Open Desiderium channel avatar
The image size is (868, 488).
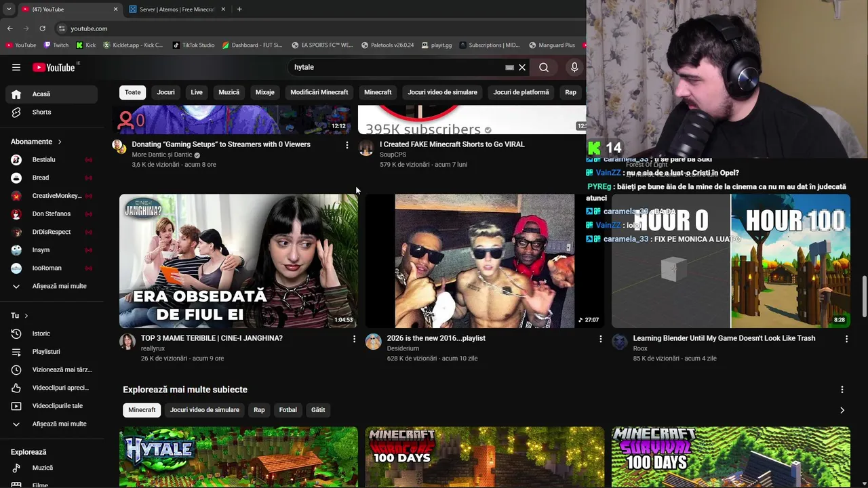click(374, 342)
